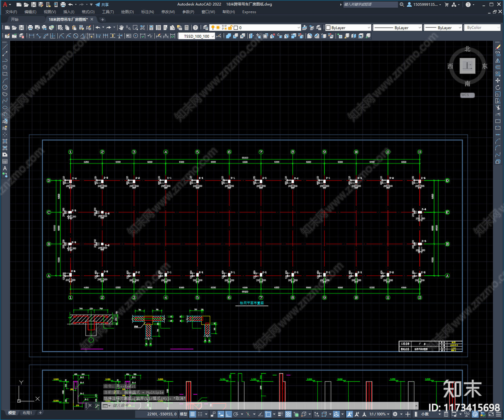Select the Linear dimension tool
The height and width of the screenshot is (420, 504).
tap(31, 36)
